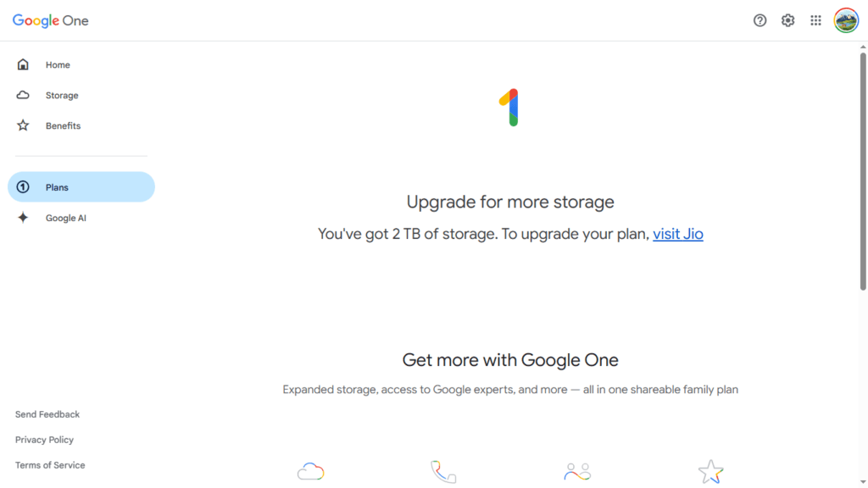Click Send Feedback in the sidebar
The height and width of the screenshot is (488, 868).
tap(47, 414)
